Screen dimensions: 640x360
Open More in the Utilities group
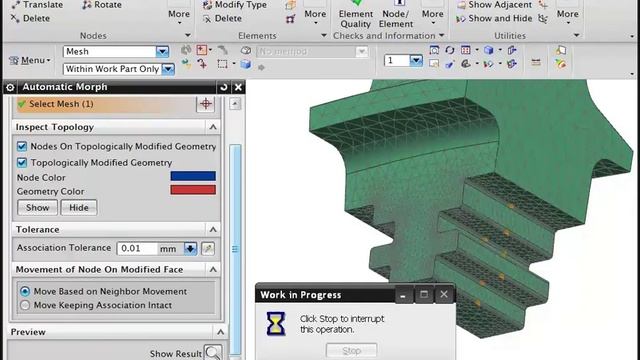(568, 15)
